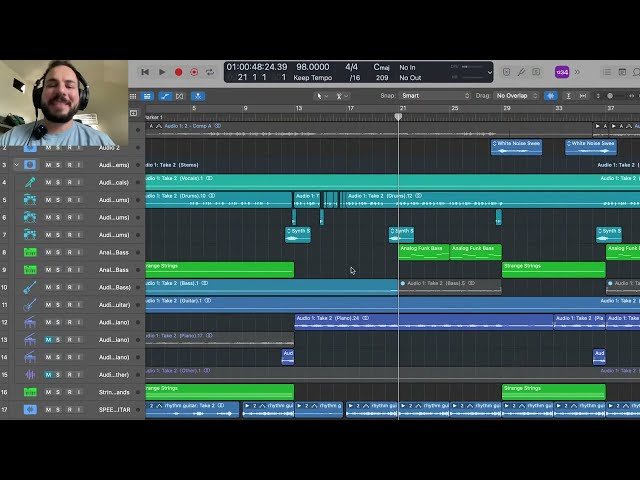Select the first Analog Funk Bass region
This screenshot has height=480, width=640.
pyautogui.click(x=424, y=252)
